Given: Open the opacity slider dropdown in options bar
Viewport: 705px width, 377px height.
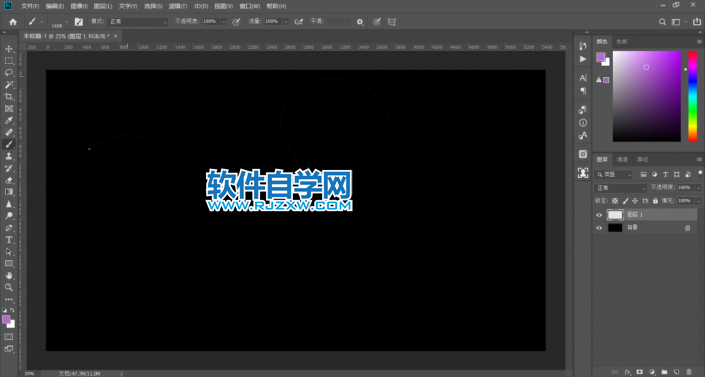Looking at the screenshot, I should tap(223, 22).
